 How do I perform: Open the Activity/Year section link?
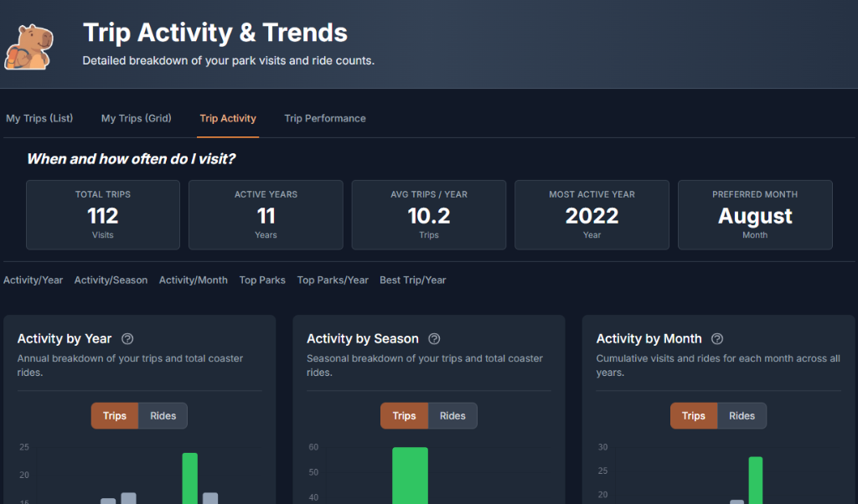coord(33,280)
